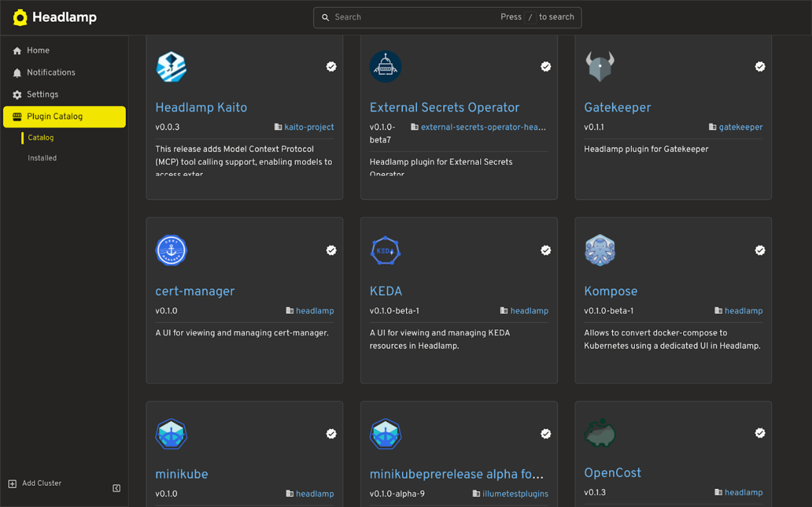This screenshot has width=812, height=507.
Task: Click the cert-manager anchor logo
Action: (x=171, y=251)
